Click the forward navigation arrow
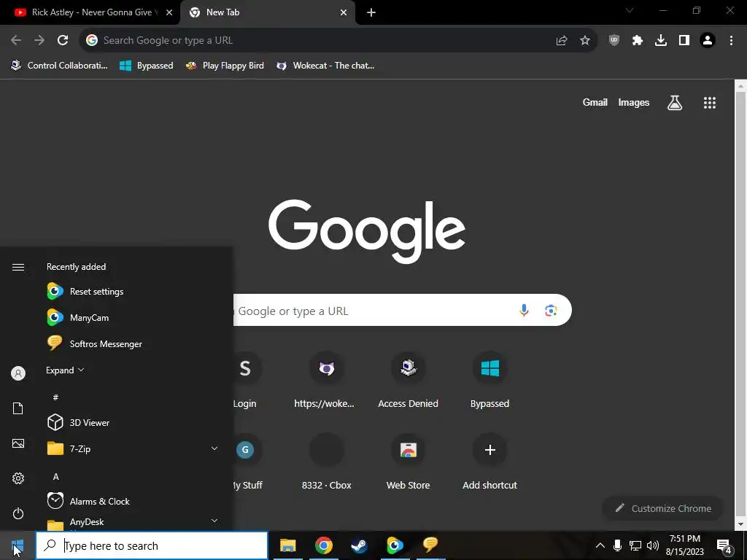Viewport: 747px width, 560px height. (39, 41)
